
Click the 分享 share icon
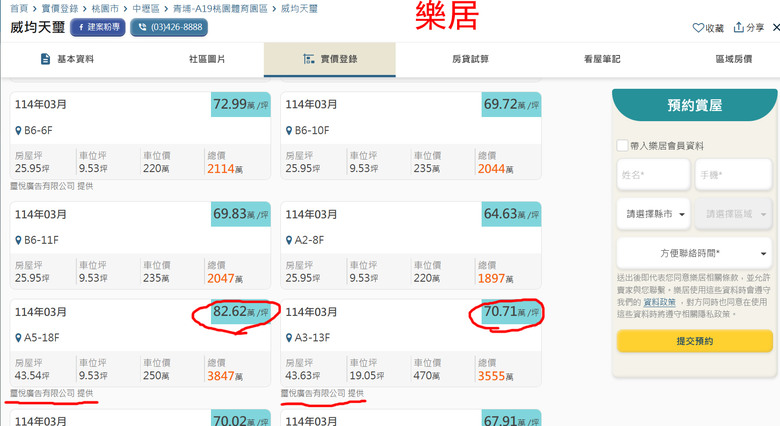coord(739,27)
